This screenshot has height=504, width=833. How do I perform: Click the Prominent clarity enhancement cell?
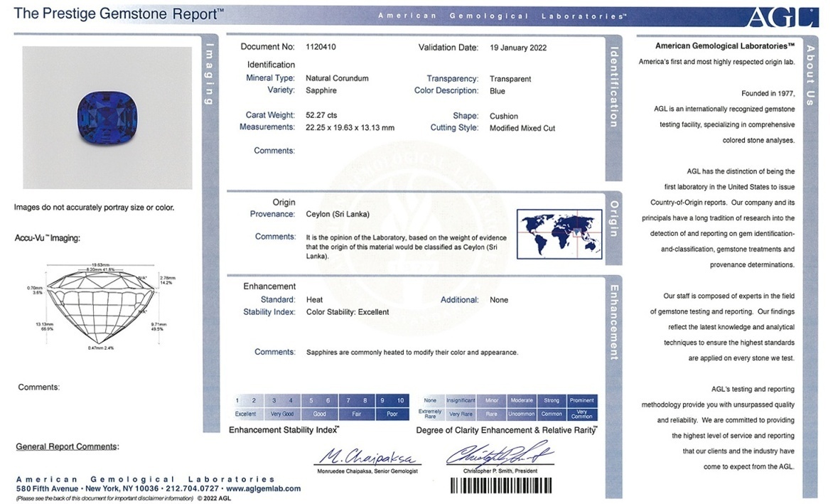pos(581,400)
